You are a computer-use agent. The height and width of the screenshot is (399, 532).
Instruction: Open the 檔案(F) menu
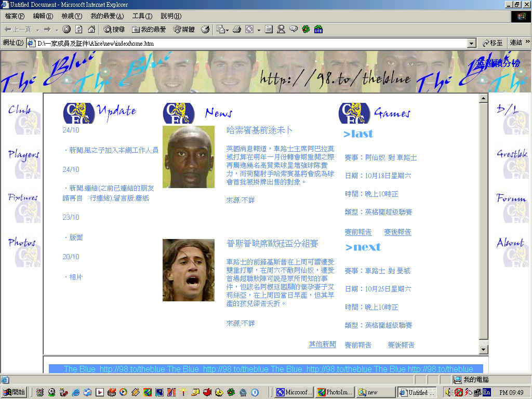coord(15,16)
